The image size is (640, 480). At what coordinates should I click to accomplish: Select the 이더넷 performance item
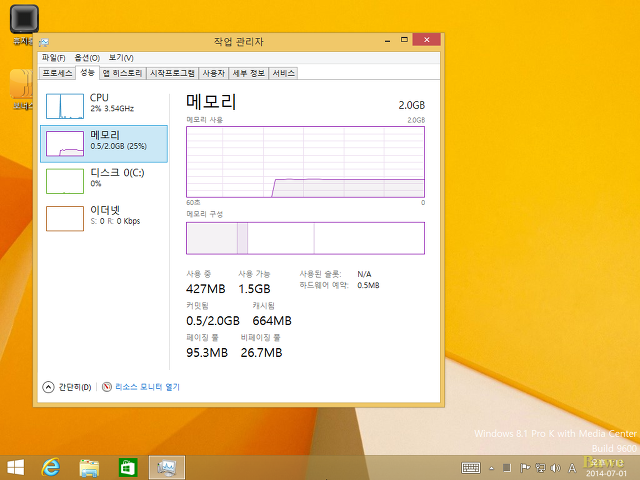click(x=104, y=219)
